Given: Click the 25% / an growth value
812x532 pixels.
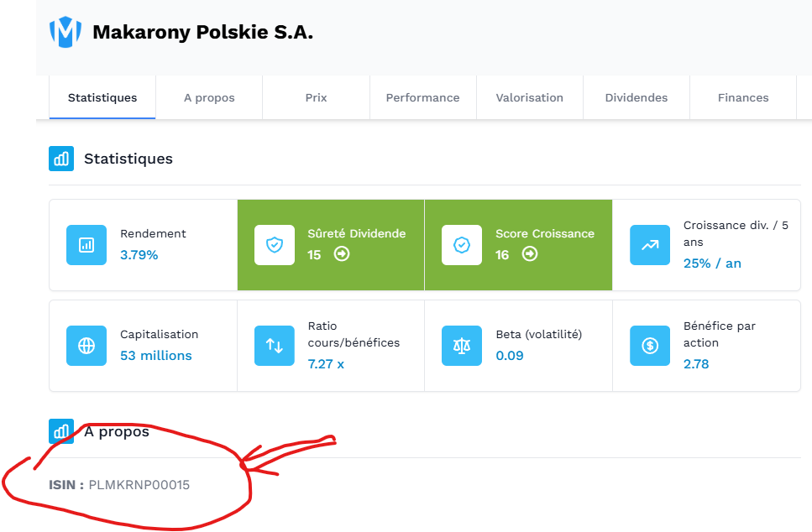Looking at the screenshot, I should point(712,263).
